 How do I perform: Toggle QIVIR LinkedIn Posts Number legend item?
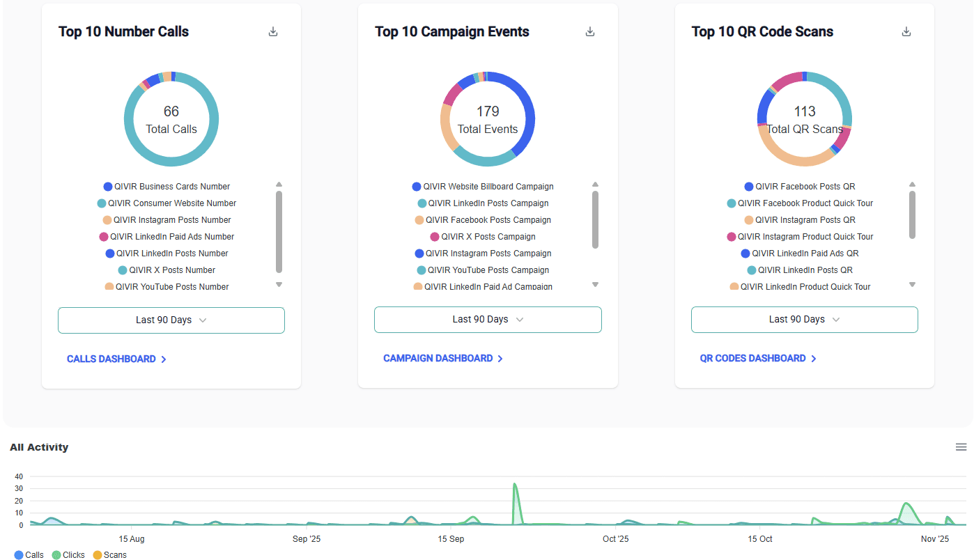point(167,254)
